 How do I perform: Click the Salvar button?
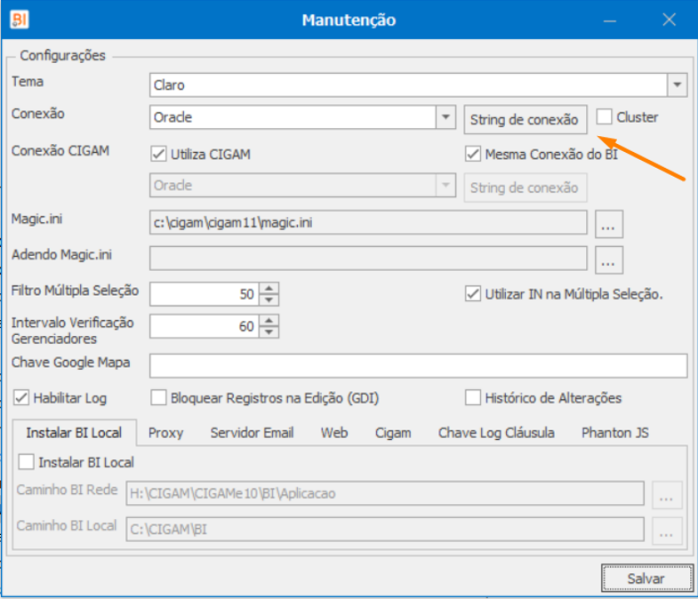pos(647,578)
